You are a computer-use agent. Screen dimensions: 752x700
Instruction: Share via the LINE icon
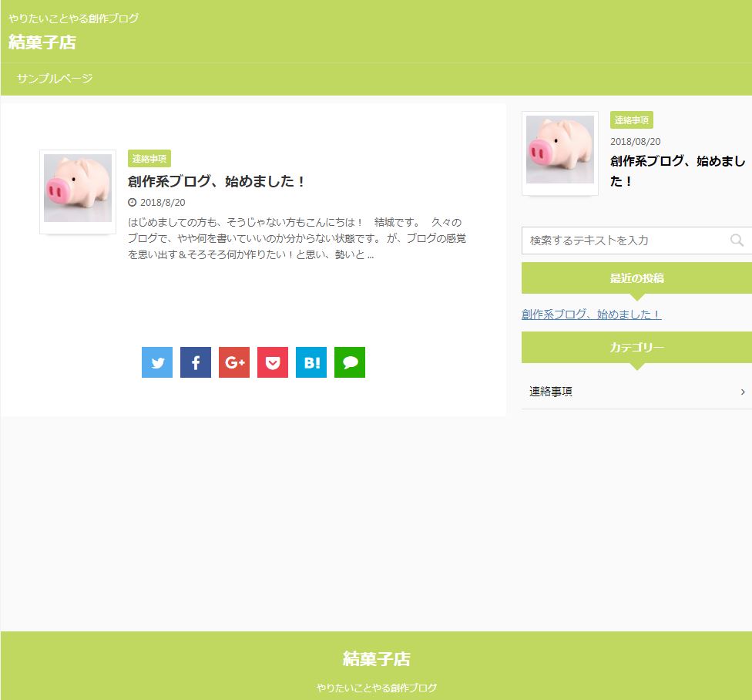click(x=350, y=362)
